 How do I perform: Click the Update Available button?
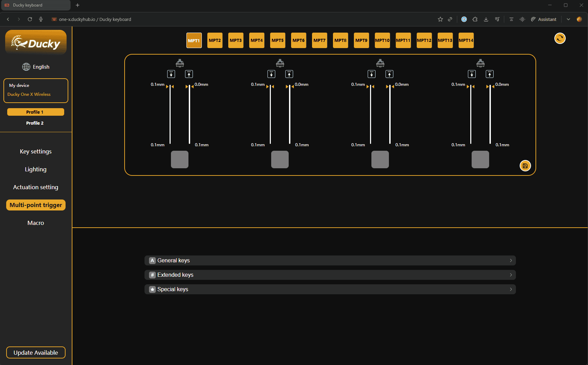36,353
